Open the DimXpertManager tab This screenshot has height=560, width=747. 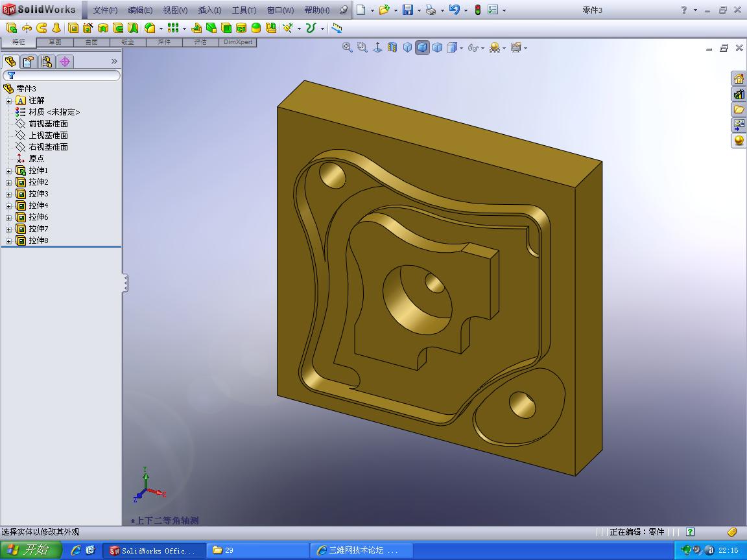(65, 62)
